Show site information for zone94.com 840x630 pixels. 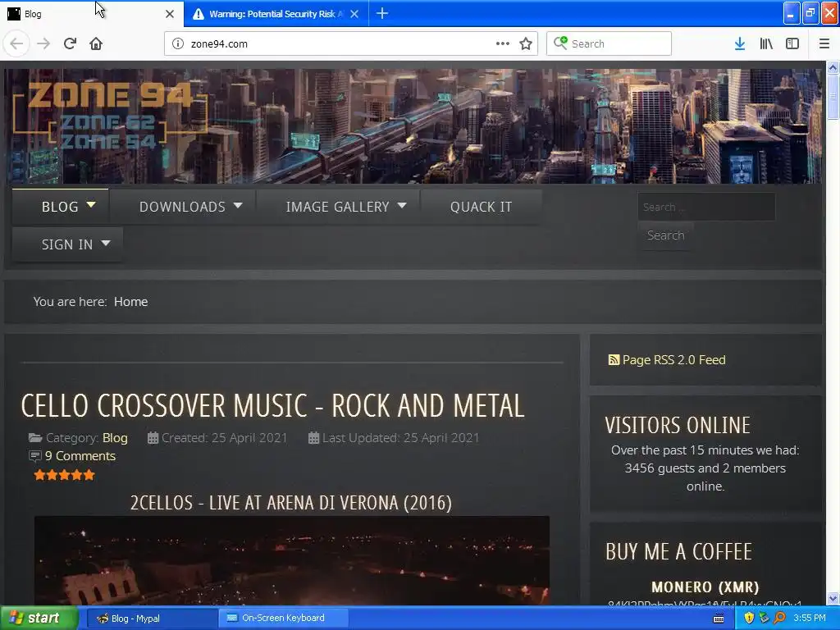tap(178, 43)
